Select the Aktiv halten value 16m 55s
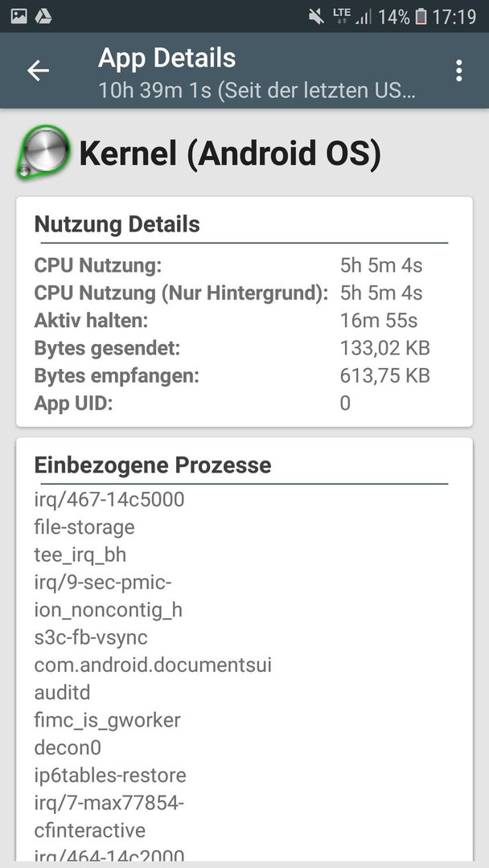Viewport: 489px width, 868px height. tap(379, 321)
